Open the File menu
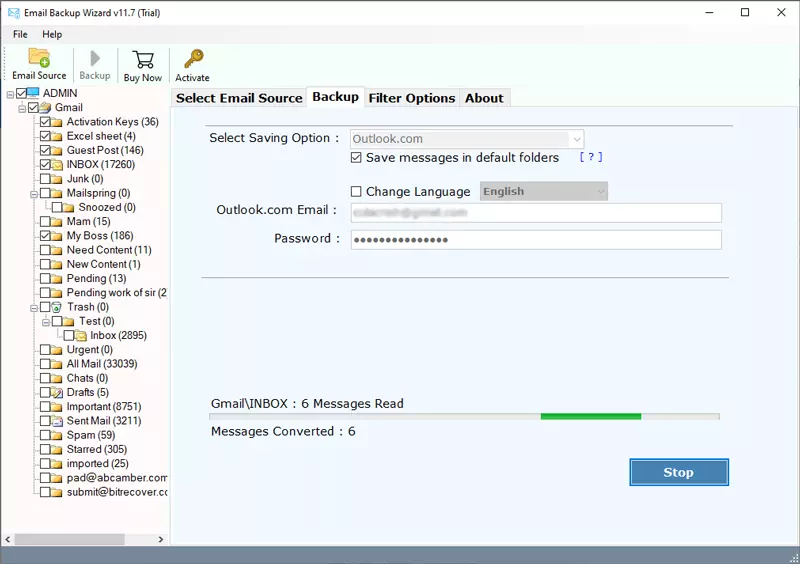 click(x=20, y=34)
